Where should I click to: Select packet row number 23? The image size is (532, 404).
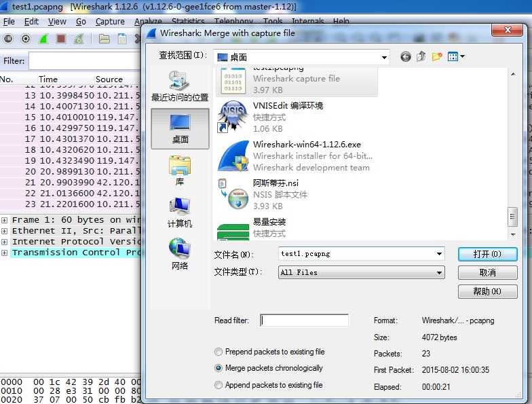point(71,204)
